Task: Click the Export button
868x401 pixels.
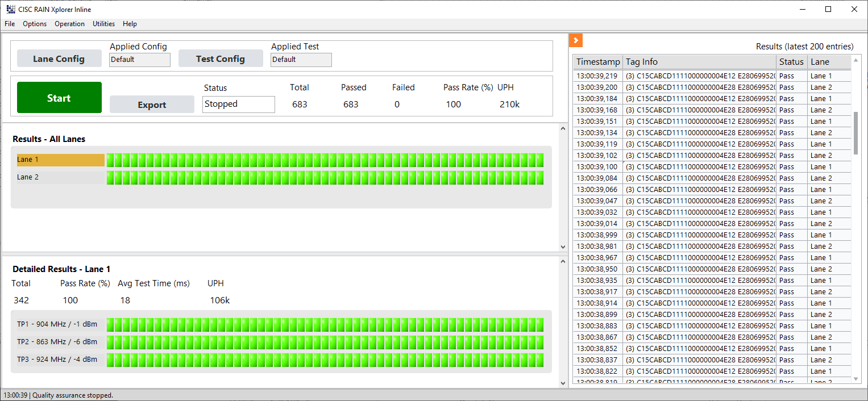Action: point(152,105)
